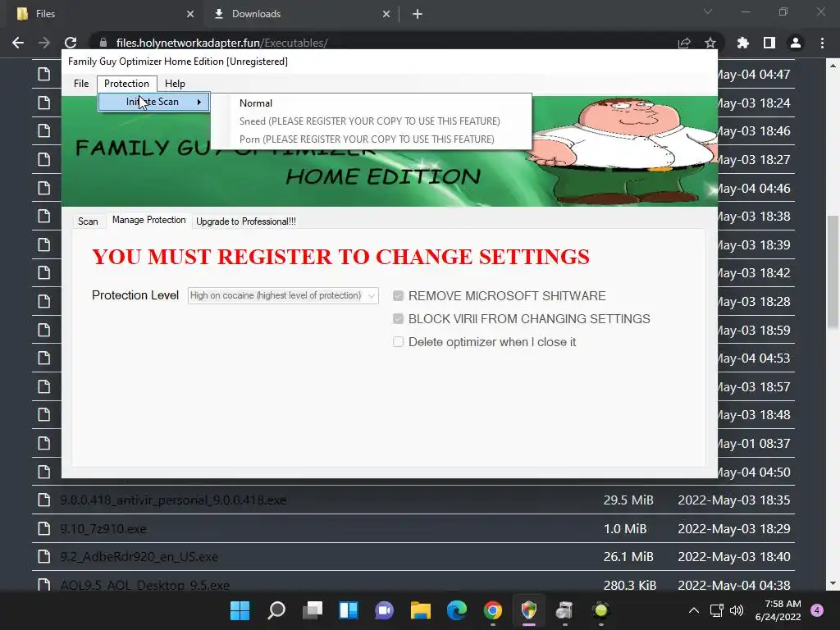The height and width of the screenshot is (630, 840).
Task: Open Task View from the taskbar
Action: (x=313, y=610)
